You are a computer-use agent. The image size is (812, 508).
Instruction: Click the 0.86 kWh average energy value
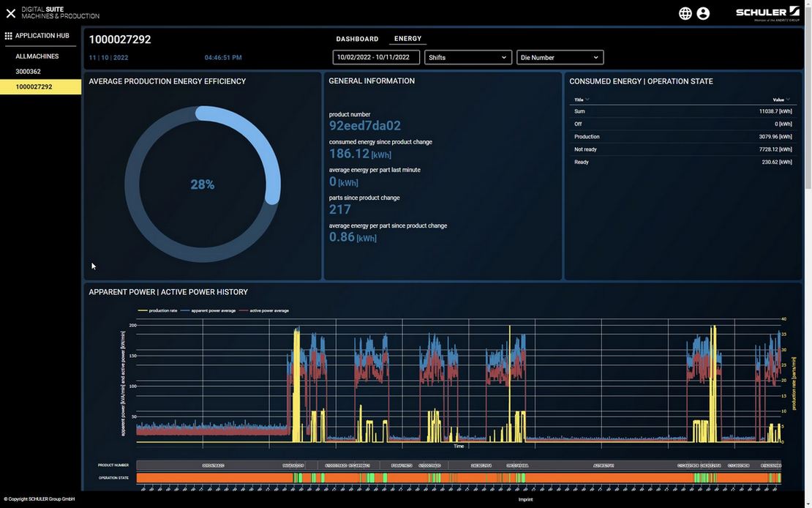click(353, 237)
